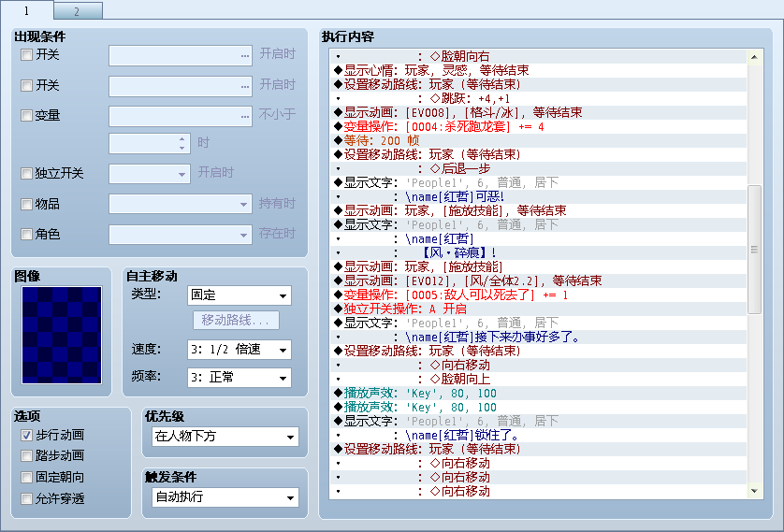Viewport: 784px width, 532px height.
Task: Open the 速度 dropdown showing 1/2 倍速
Action: pyautogui.click(x=239, y=350)
